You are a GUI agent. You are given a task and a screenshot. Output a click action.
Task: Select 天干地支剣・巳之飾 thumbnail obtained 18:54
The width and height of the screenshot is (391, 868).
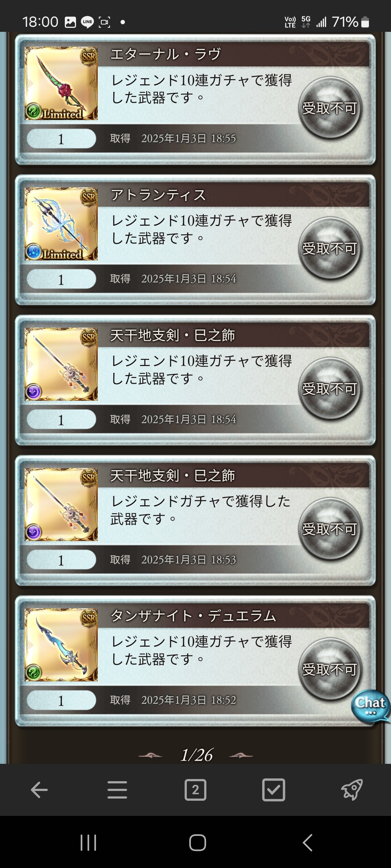coord(61,364)
